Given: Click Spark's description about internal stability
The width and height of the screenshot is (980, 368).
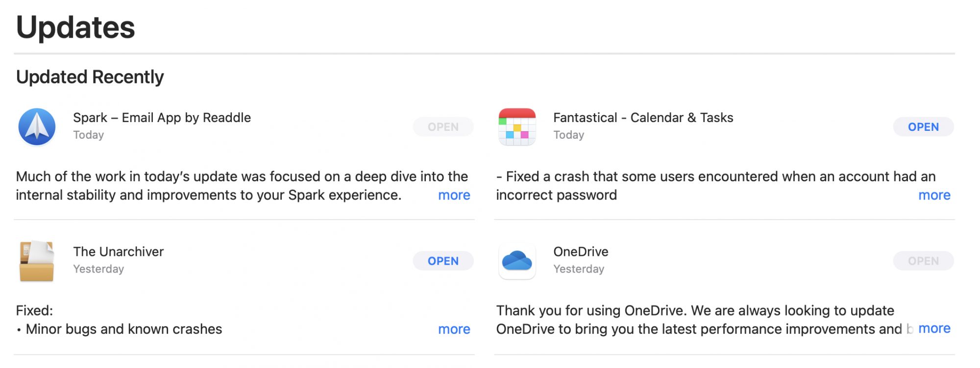Looking at the screenshot, I should tap(242, 186).
